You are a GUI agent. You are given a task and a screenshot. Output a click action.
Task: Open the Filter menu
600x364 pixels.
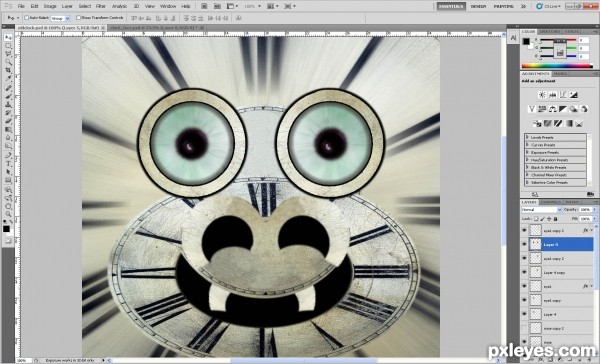(101, 6)
